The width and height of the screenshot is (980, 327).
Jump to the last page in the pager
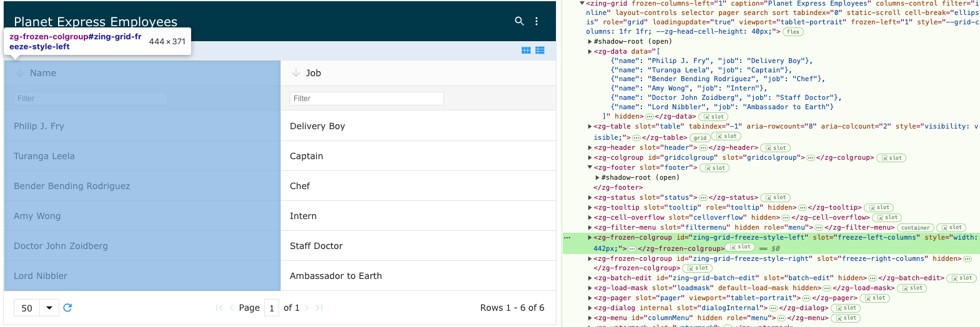click(x=319, y=308)
